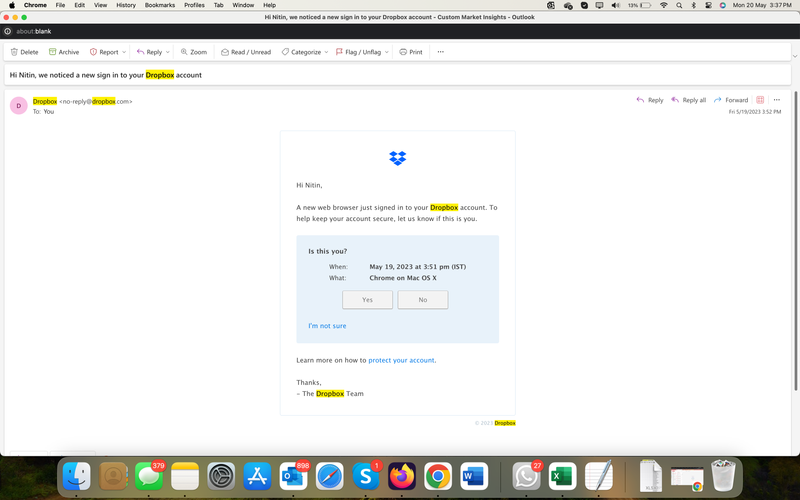Open the History menu
Viewport: 800px width, 500px height.
(126, 5)
